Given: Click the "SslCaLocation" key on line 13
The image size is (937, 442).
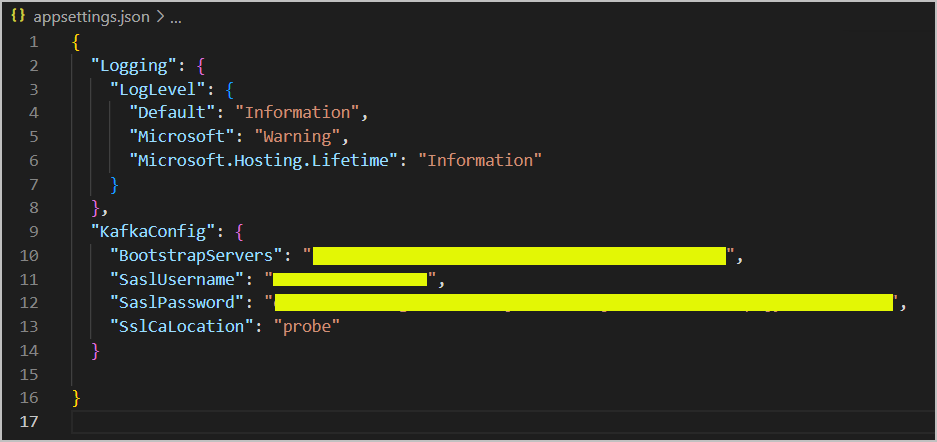Looking at the screenshot, I should click(178, 326).
